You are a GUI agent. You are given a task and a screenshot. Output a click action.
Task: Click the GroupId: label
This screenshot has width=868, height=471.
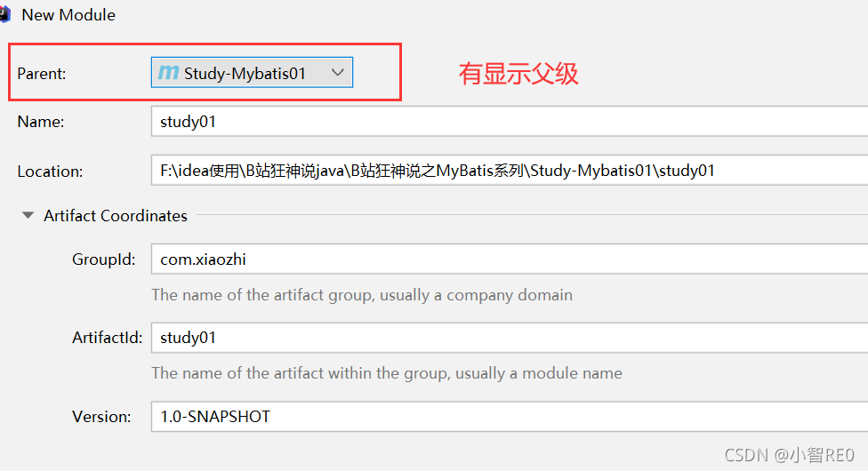(x=103, y=259)
